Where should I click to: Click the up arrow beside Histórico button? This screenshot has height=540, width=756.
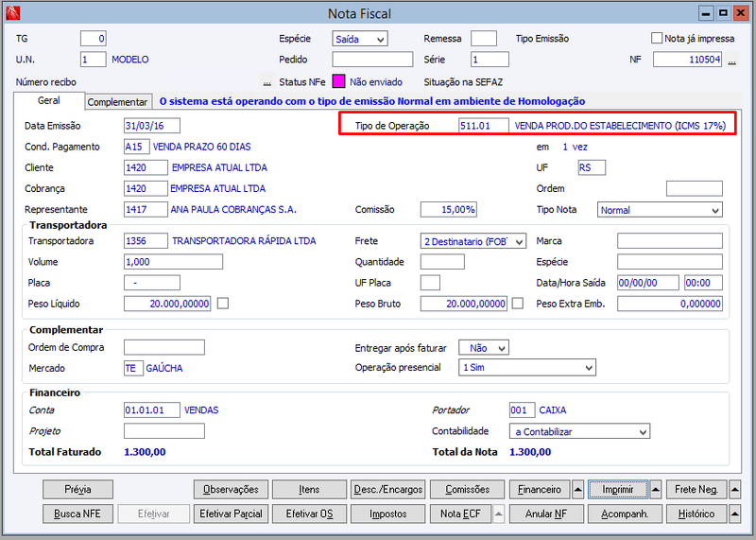(x=735, y=514)
